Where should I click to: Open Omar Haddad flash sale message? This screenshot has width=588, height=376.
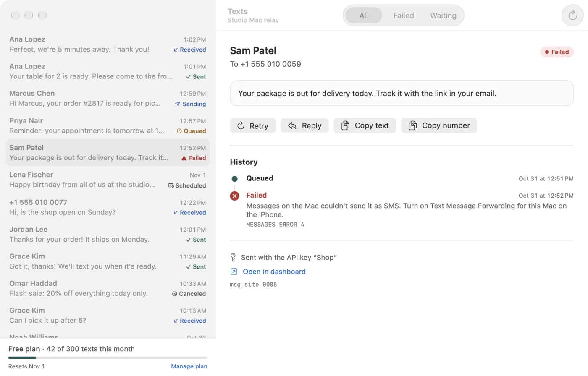tap(108, 289)
